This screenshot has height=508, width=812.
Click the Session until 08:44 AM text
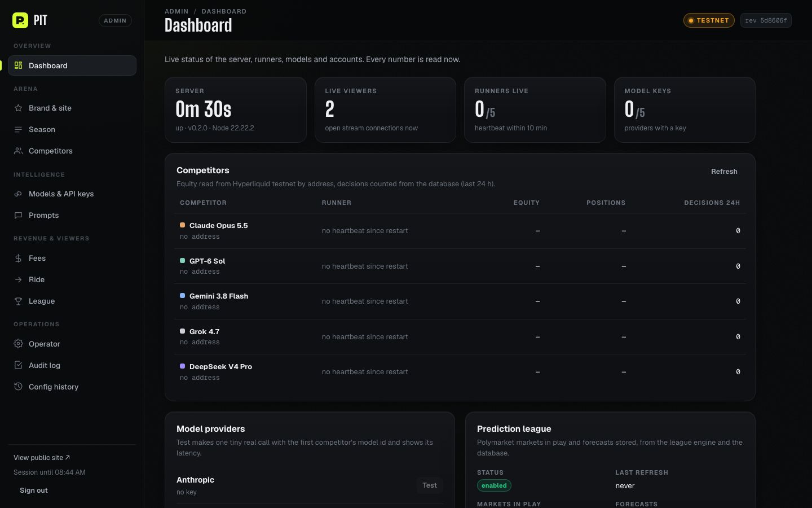tap(50, 472)
